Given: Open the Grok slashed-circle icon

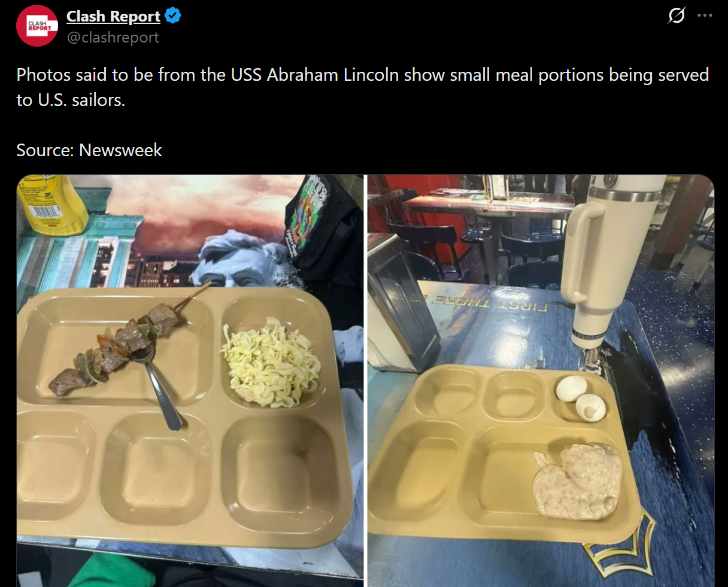Looking at the screenshot, I should tap(677, 16).
